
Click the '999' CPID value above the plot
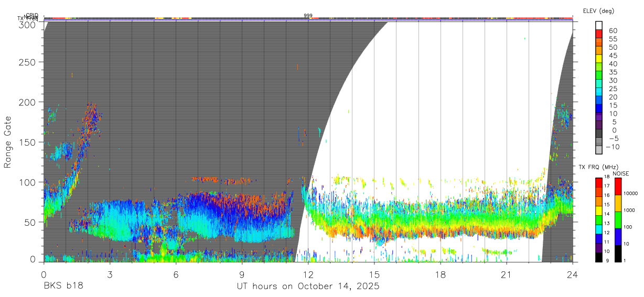coord(308,16)
